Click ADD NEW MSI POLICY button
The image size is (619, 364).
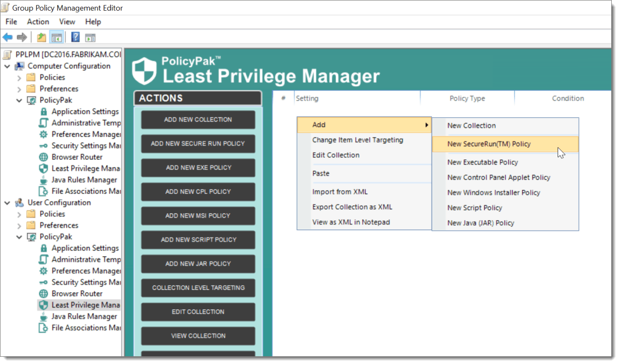[x=198, y=216]
